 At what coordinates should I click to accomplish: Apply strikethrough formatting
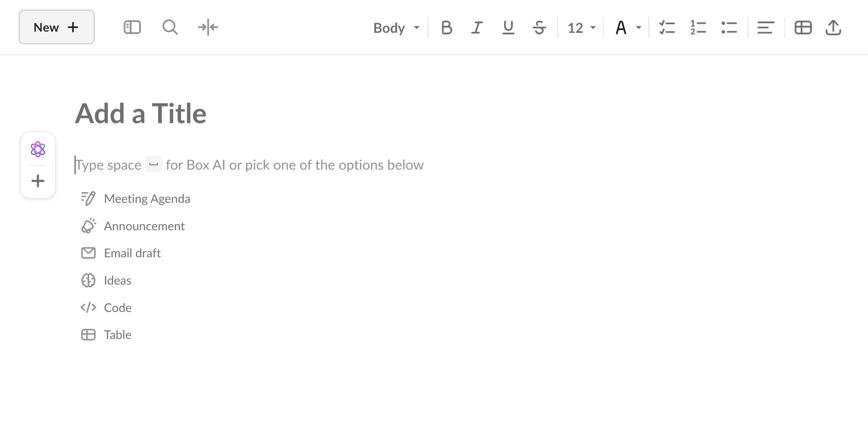tap(539, 28)
